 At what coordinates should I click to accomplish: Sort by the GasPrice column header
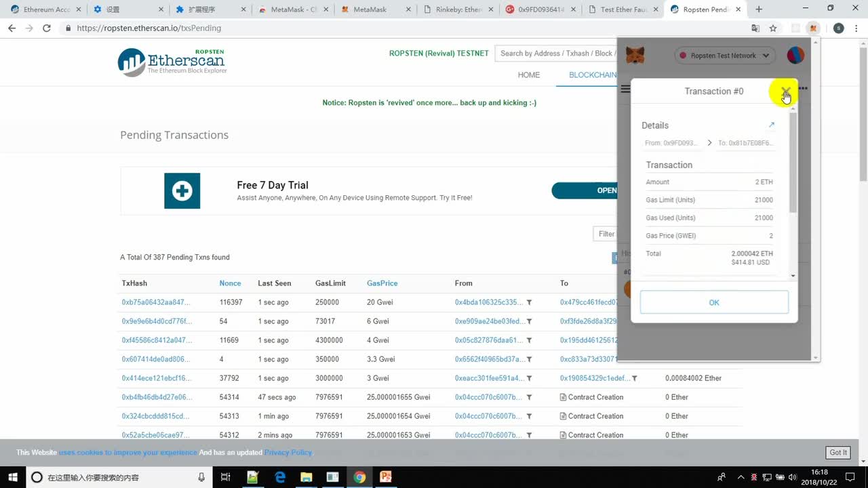coord(382,283)
